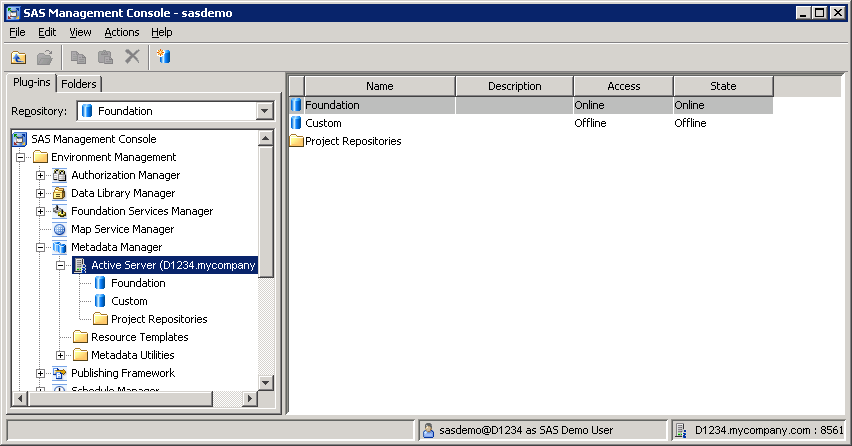Click the open folder toolbar icon
This screenshot has height=446, width=852.
(45, 57)
